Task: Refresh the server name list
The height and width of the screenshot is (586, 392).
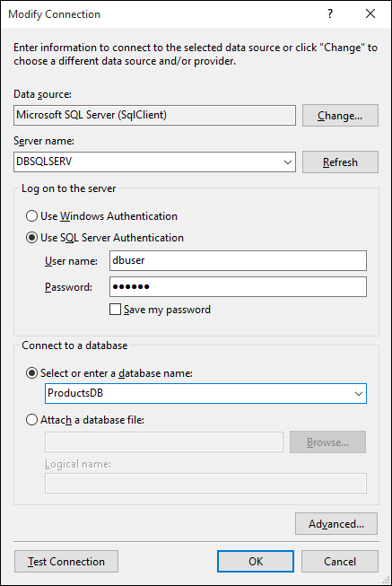Action: pyautogui.click(x=340, y=162)
